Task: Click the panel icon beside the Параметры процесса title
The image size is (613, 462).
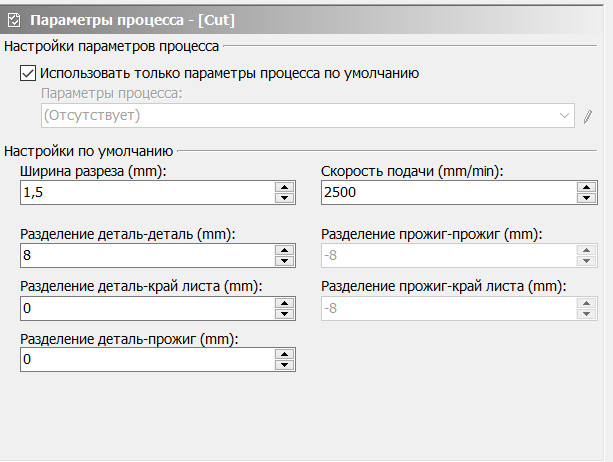Action: tap(14, 19)
